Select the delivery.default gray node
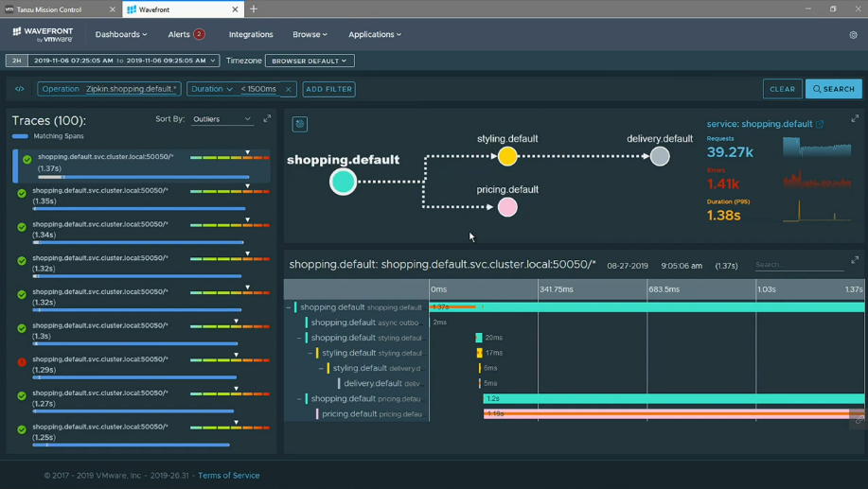868x489 pixels. tap(660, 157)
